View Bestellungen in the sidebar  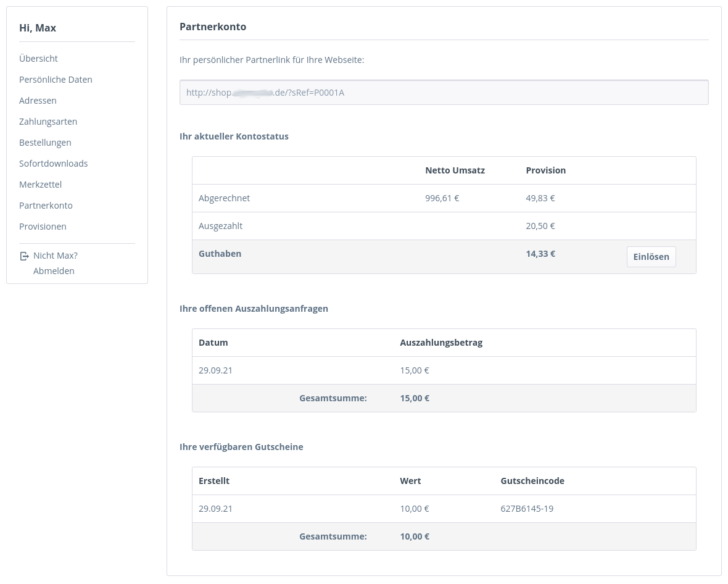[x=45, y=143]
